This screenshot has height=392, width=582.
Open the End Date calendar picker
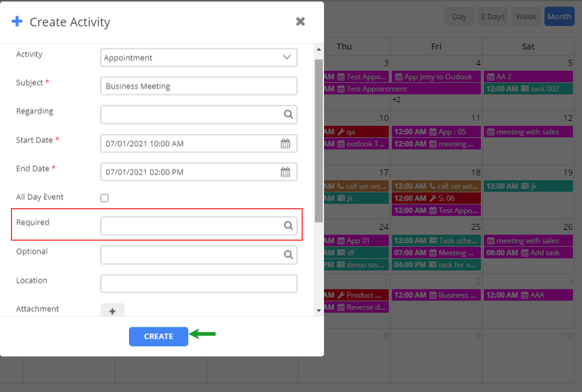point(285,172)
